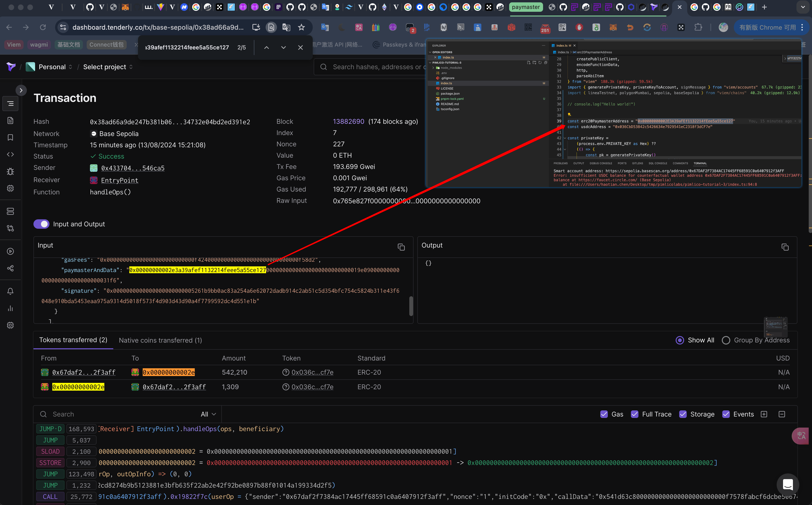Jump to next find-in-page match
812x505 pixels.
[283, 48]
